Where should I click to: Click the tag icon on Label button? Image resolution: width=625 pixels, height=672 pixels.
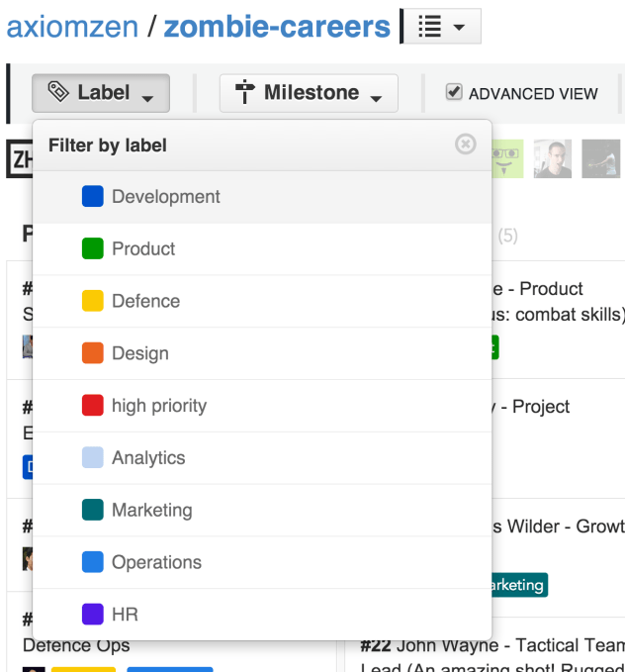point(58,93)
